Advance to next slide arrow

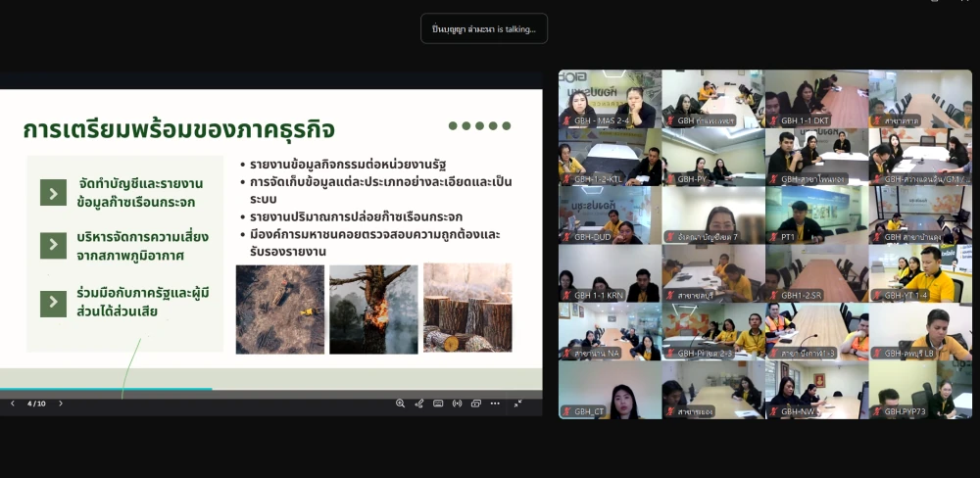pos(61,404)
